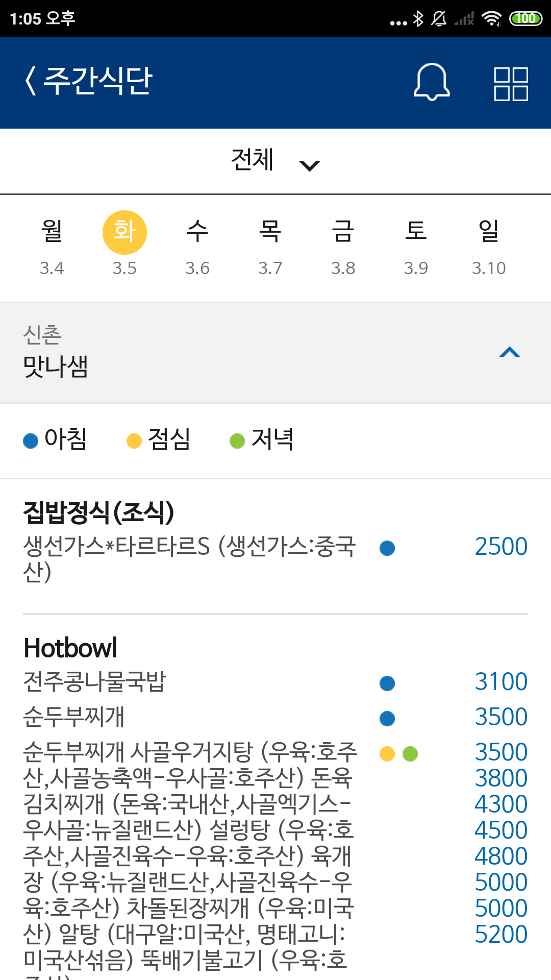Select Friday 3.8 tab
The height and width of the screenshot is (980, 551).
(343, 246)
